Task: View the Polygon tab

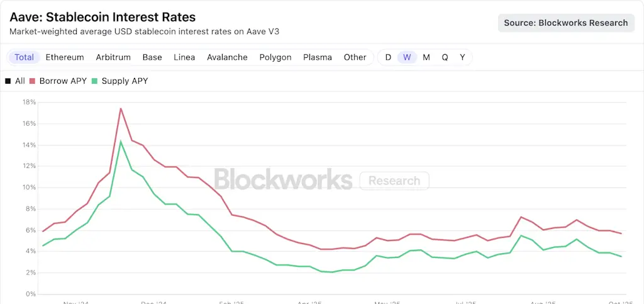Action: click(275, 57)
